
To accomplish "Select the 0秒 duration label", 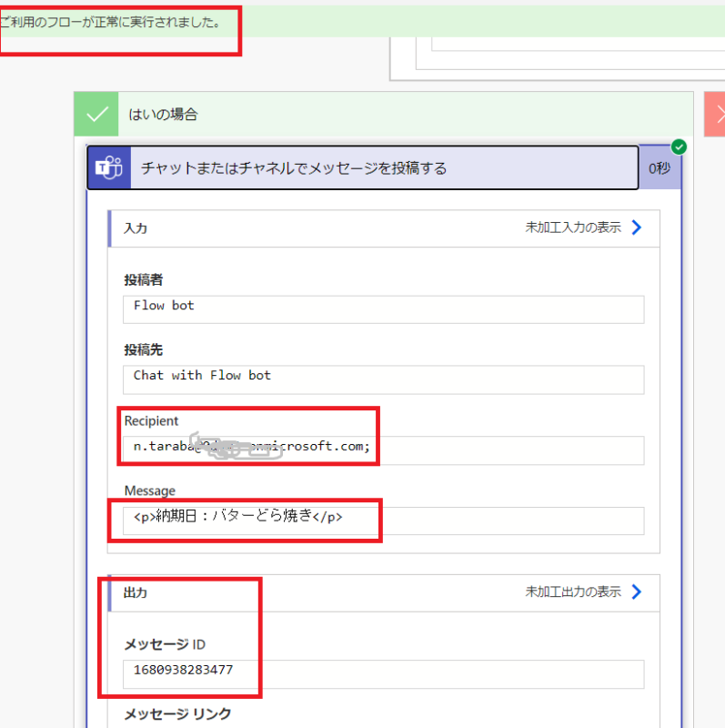I will click(x=660, y=168).
